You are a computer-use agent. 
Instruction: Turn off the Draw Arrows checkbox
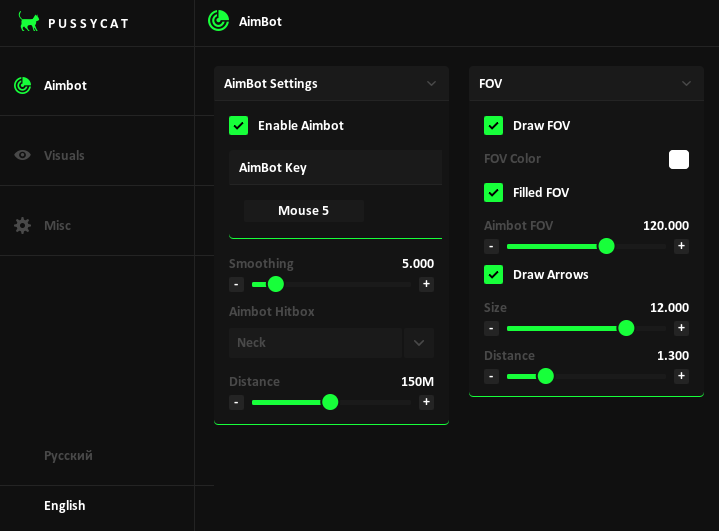coord(493,274)
